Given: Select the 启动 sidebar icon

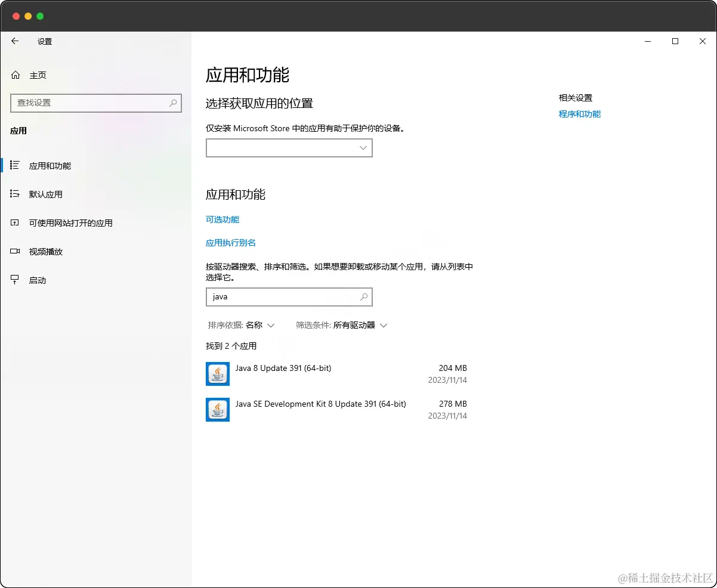Looking at the screenshot, I should (15, 280).
